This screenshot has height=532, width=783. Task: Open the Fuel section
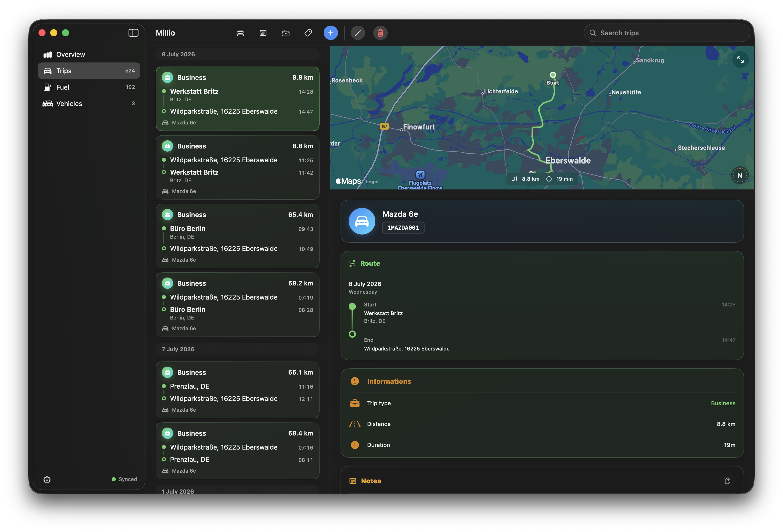coord(89,87)
